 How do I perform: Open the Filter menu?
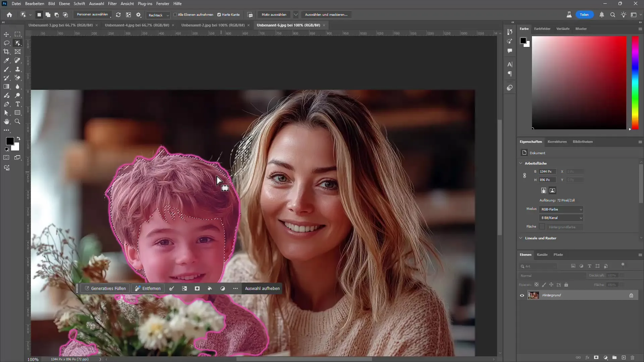(112, 4)
